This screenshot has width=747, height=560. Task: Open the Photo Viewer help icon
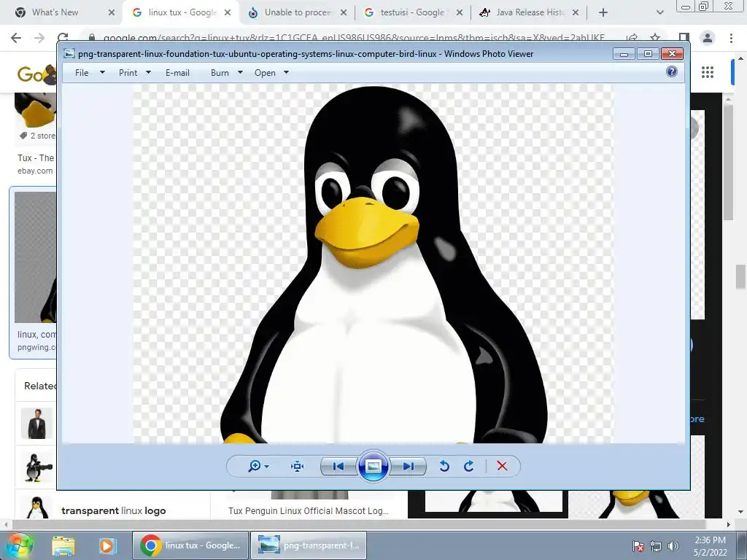point(672,72)
